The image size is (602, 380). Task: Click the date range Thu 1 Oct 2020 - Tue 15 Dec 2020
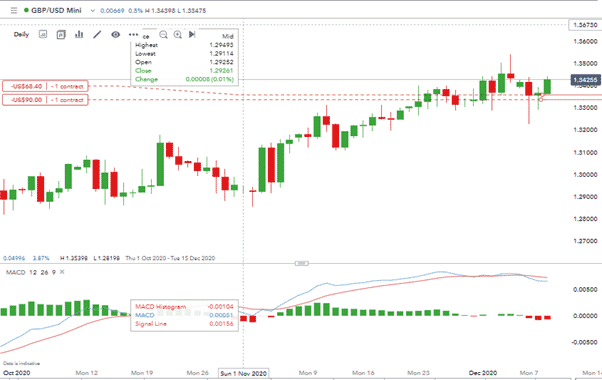coord(170,258)
